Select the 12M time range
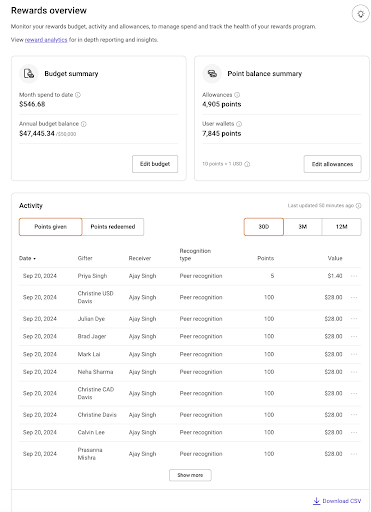Screen dimensions: 371x512 [342, 227]
